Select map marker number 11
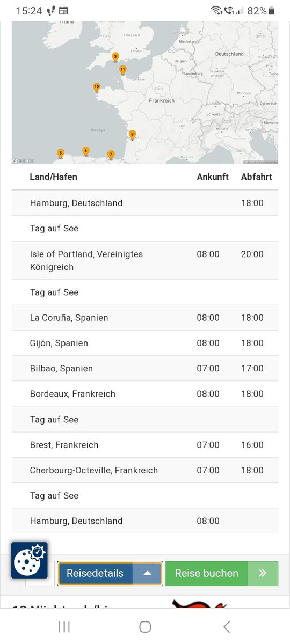The image size is (290, 644). tap(123, 70)
